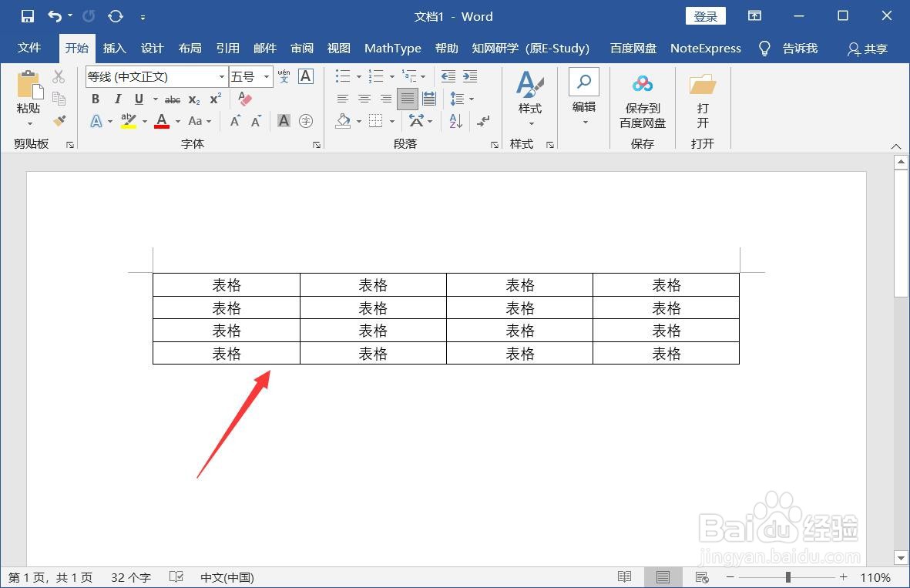Open the NoteExpress tab
This screenshot has width=910, height=588.
pyautogui.click(x=706, y=49)
